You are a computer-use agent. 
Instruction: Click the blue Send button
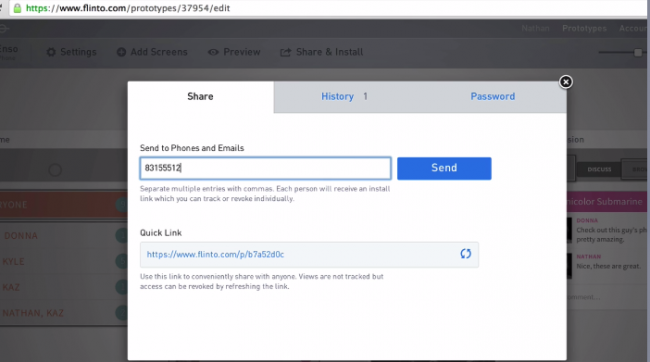click(x=444, y=168)
